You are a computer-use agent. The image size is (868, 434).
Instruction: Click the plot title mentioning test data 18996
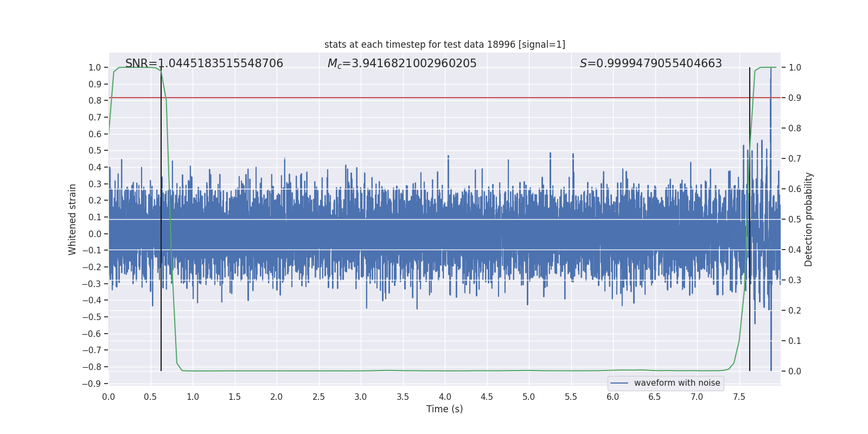[x=444, y=44]
